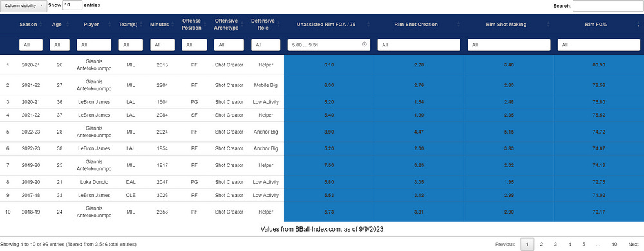Click the Minutes filter field

tap(162, 45)
